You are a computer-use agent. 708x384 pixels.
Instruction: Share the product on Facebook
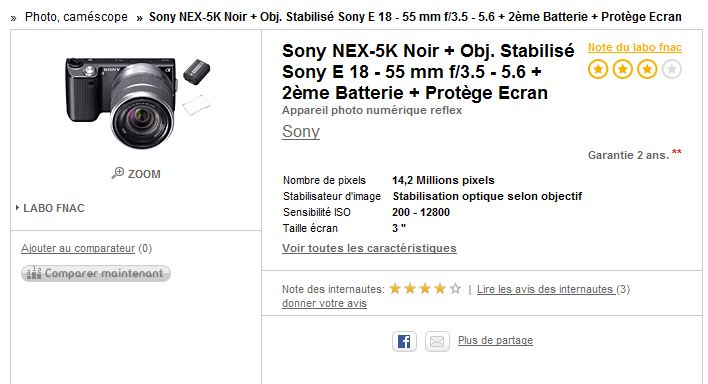point(404,341)
